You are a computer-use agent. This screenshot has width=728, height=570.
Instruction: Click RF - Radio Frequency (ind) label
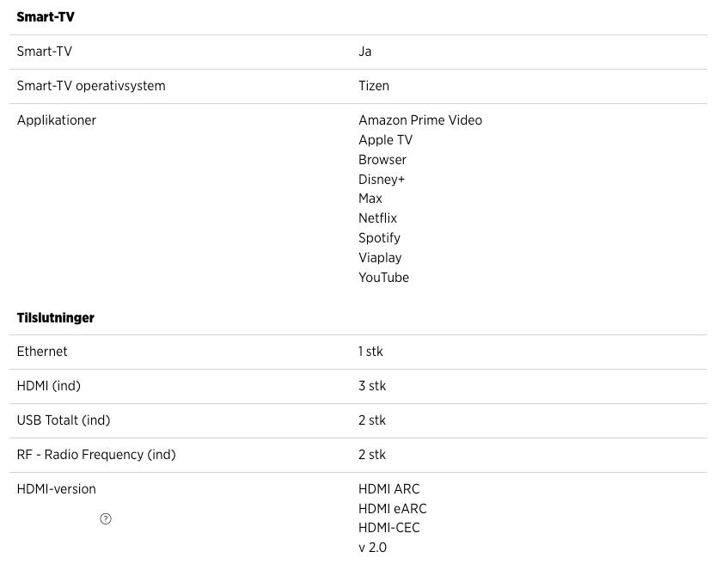96,455
